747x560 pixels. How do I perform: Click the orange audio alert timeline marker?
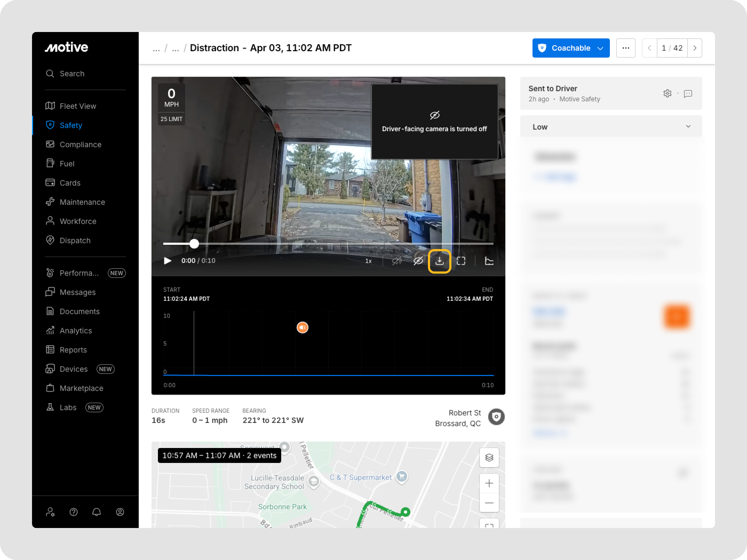tap(302, 327)
